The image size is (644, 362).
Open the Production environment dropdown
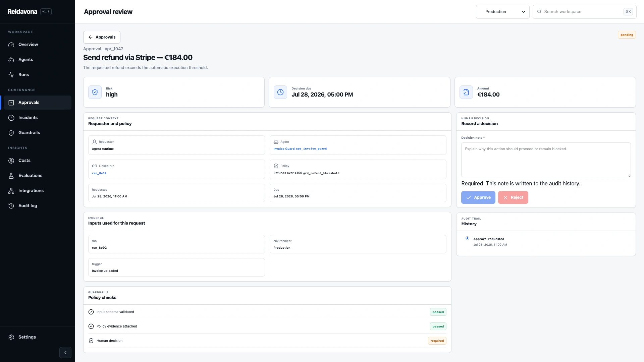click(502, 12)
